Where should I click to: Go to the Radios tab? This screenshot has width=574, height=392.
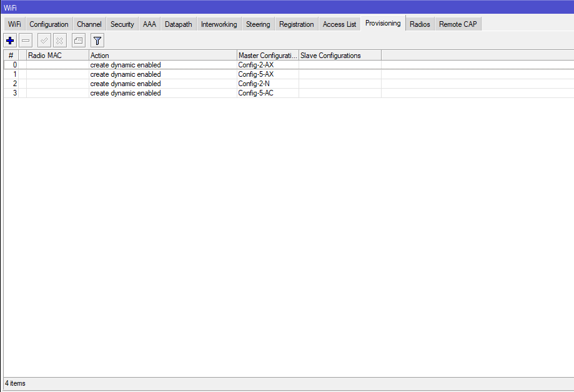[420, 24]
